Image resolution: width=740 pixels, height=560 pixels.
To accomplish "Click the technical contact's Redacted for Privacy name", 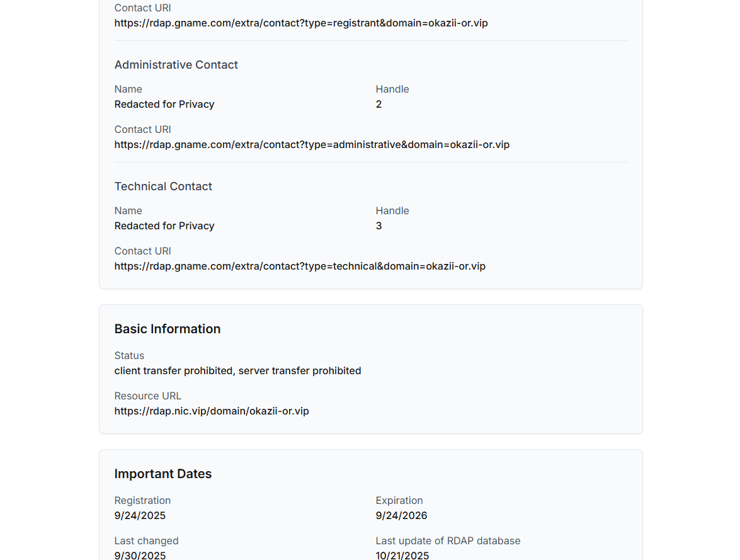I will coord(164,226).
